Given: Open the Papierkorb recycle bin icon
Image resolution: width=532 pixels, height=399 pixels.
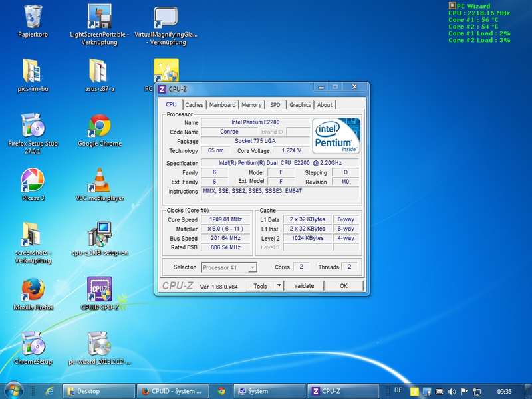Looking at the screenshot, I should (32, 17).
